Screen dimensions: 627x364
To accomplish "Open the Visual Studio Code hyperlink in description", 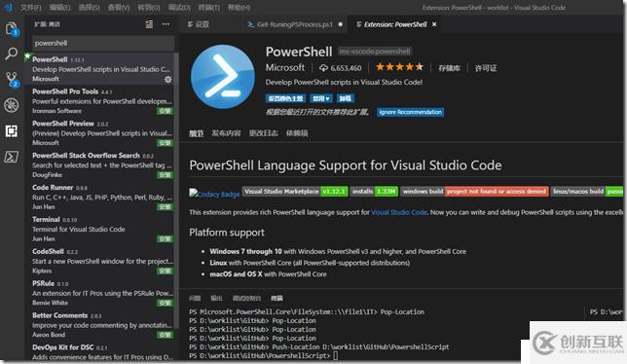I will point(399,212).
